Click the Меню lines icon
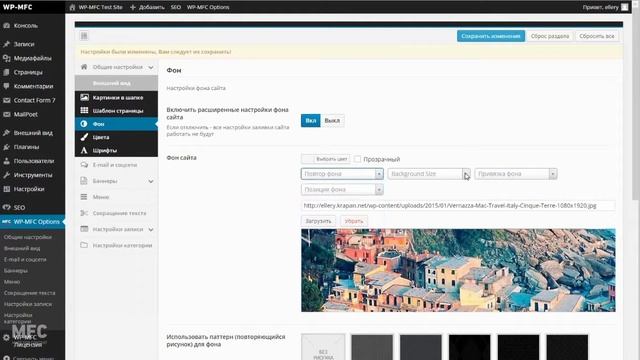640x360 pixels. click(84, 197)
